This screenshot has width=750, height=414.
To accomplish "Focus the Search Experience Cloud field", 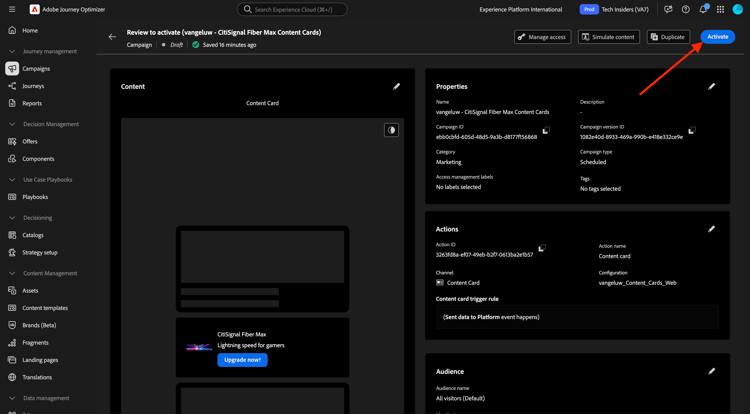I will pyautogui.click(x=292, y=9).
